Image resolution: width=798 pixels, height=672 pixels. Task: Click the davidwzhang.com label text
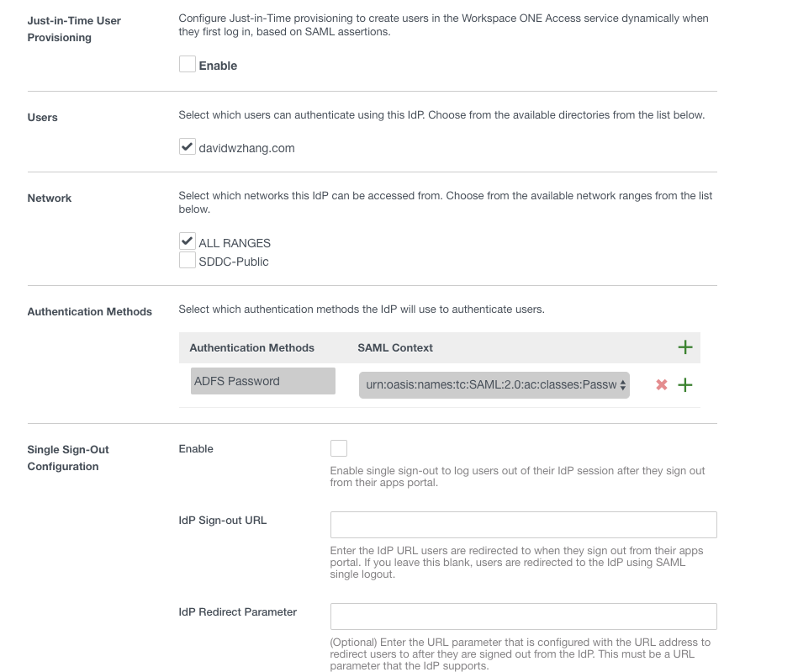[x=246, y=148]
